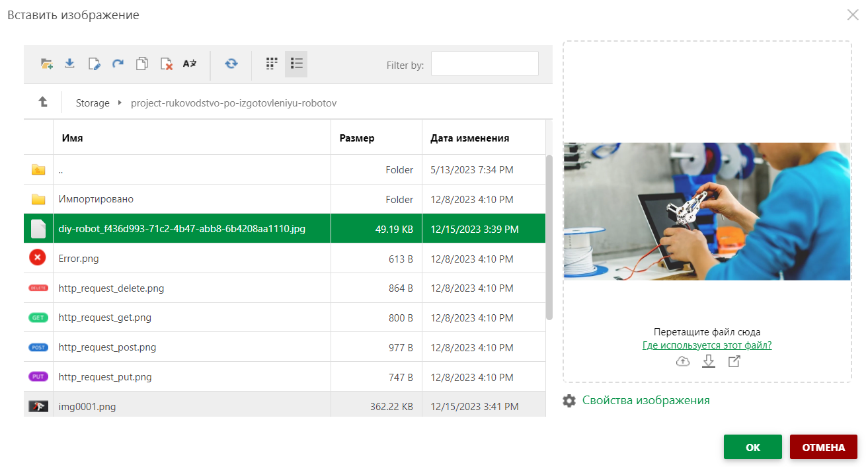Click inside the Filter by input field
The height and width of the screenshot is (467, 868).
[x=484, y=64]
